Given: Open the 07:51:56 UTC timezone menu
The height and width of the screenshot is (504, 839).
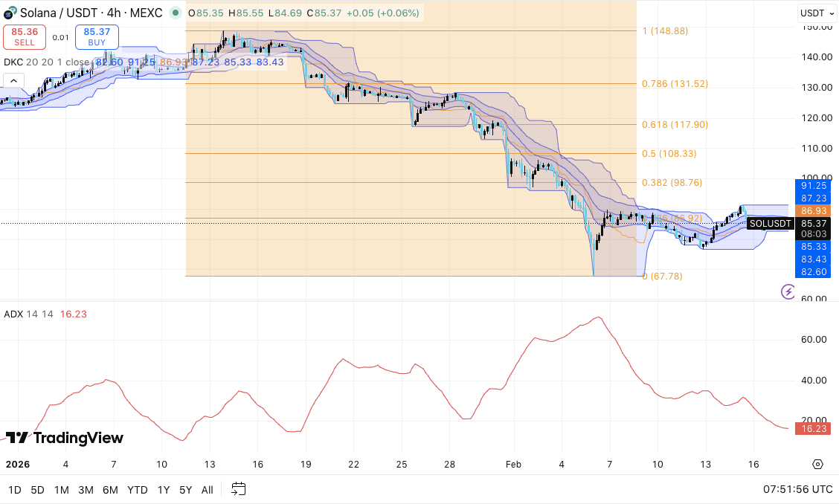Looking at the screenshot, I should [797, 490].
